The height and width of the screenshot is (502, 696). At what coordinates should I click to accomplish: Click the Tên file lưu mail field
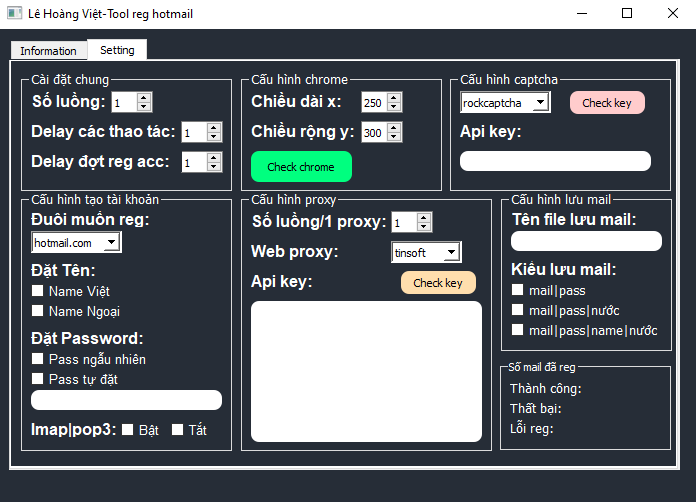(x=586, y=241)
